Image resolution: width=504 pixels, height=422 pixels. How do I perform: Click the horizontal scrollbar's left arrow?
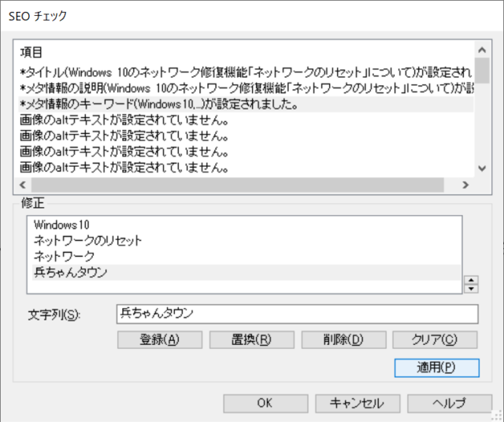pos(23,185)
